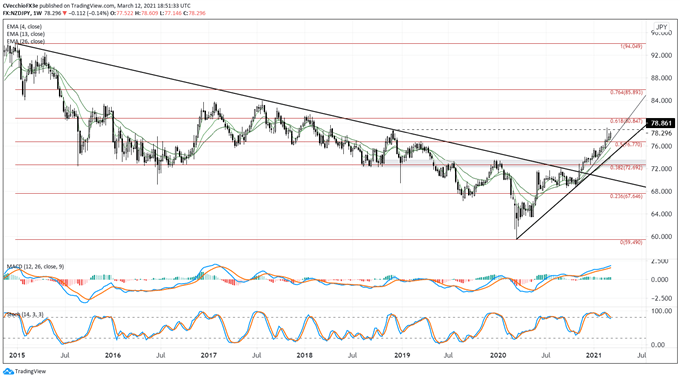Select the EMA (4, close) indicator legend

pos(25,26)
